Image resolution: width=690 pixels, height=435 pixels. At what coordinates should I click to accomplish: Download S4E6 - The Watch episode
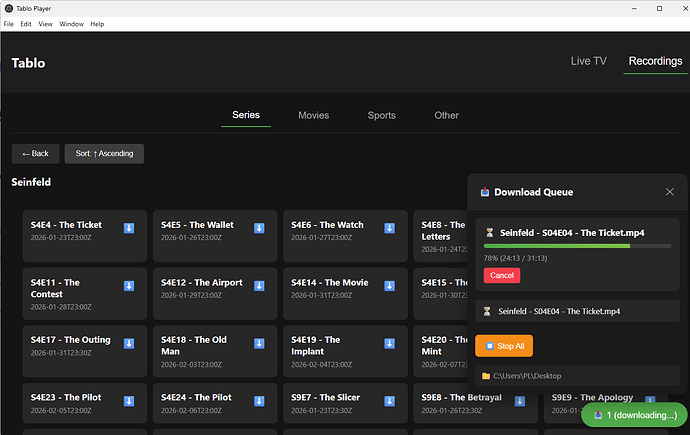(389, 228)
